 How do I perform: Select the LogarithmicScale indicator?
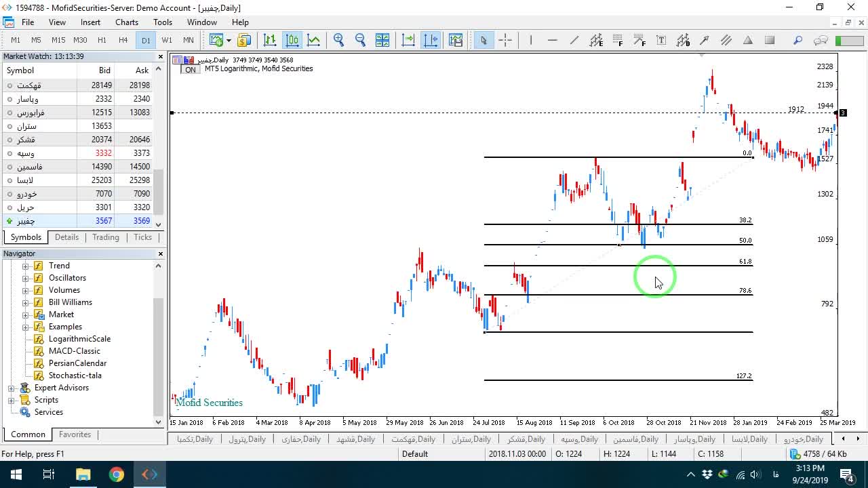(79, 339)
